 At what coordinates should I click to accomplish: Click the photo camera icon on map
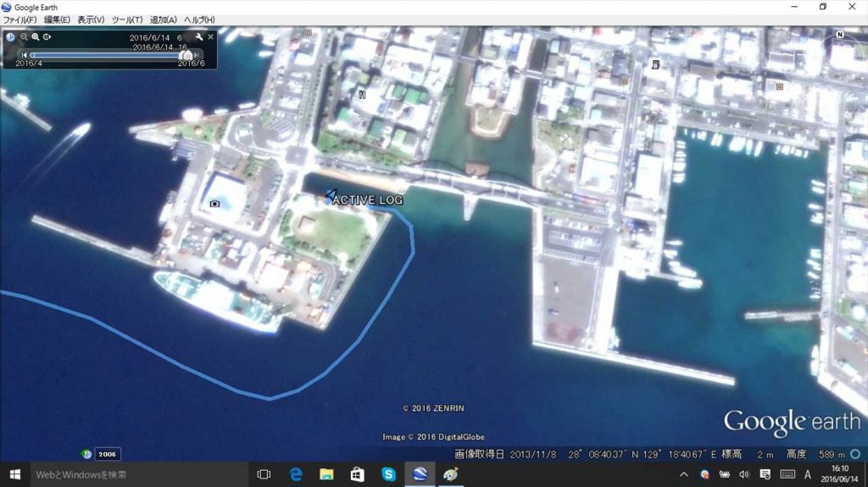214,203
